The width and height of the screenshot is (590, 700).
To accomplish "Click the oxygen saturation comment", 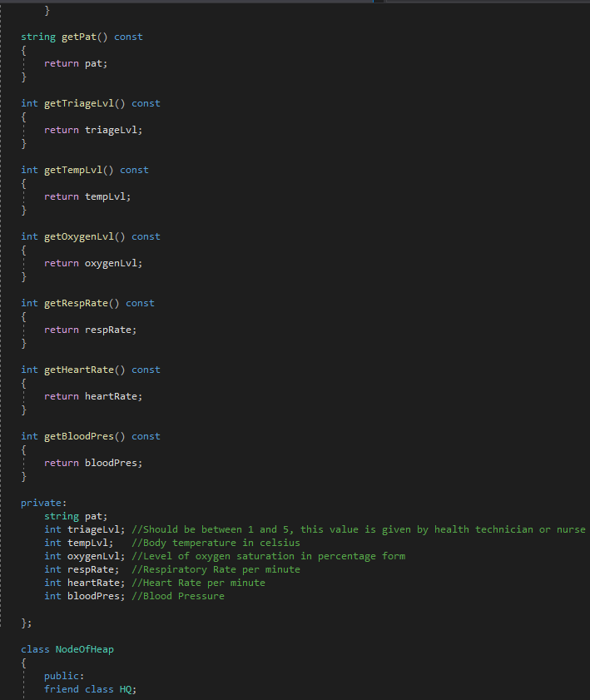I will tap(269, 556).
